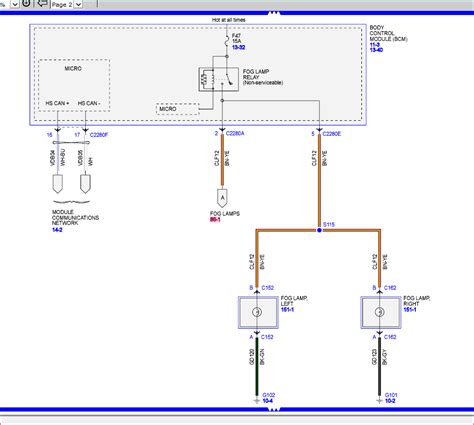Open the zoom percentage dropdown arrow

coord(15,4)
